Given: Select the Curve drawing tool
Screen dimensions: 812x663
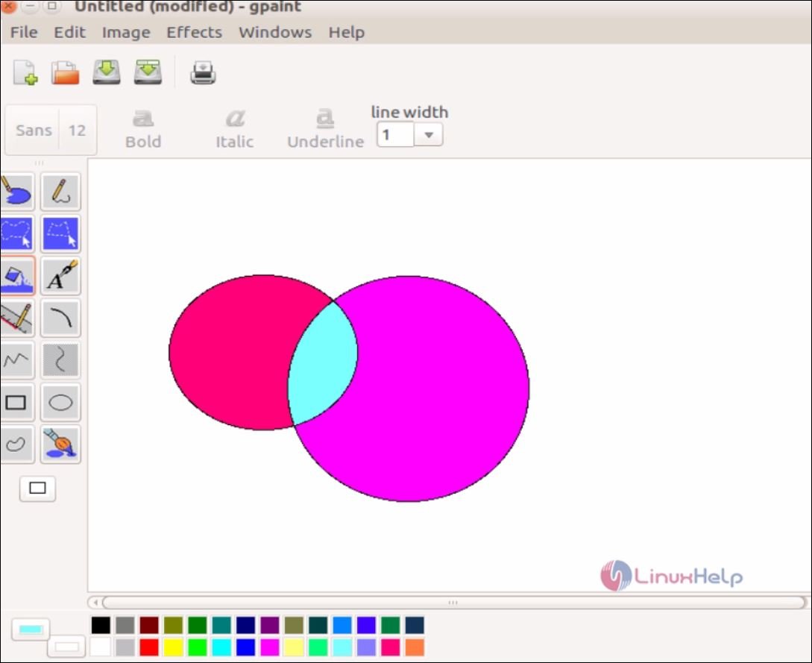Looking at the screenshot, I should click(x=60, y=318).
